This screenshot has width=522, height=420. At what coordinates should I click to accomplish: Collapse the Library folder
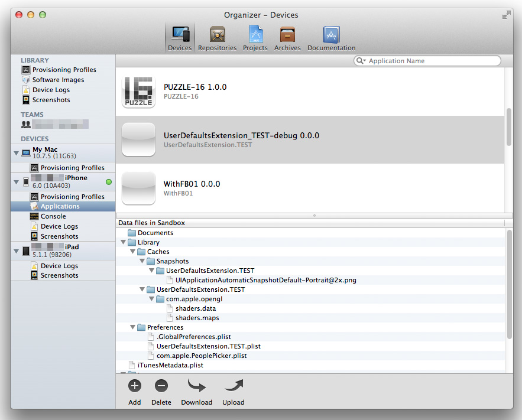point(123,242)
